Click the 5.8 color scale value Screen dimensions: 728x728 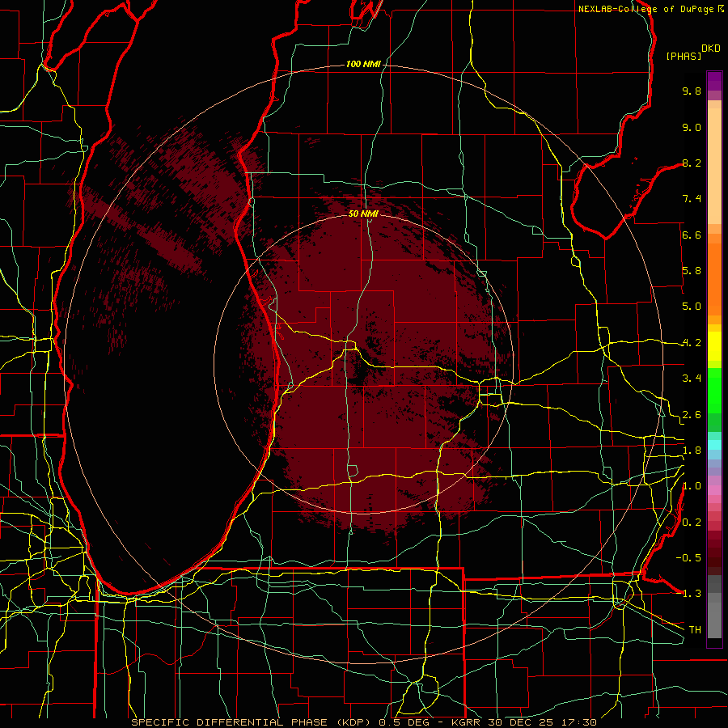[x=692, y=271]
